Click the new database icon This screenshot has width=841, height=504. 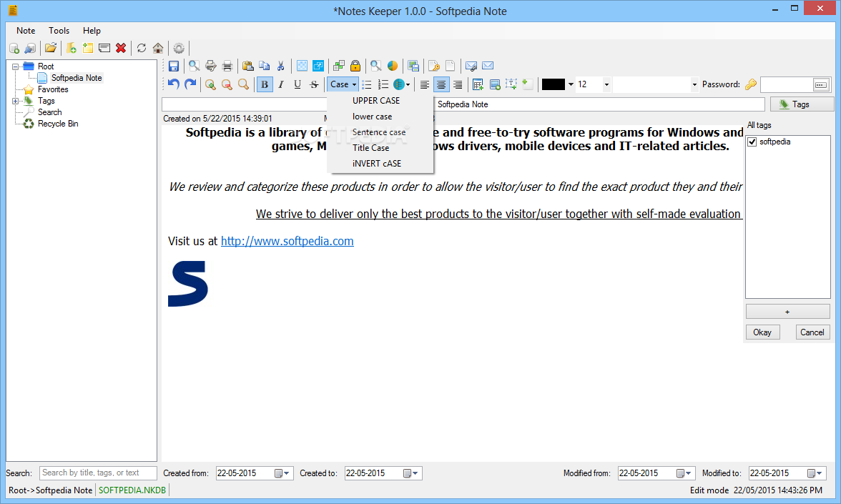(14, 49)
